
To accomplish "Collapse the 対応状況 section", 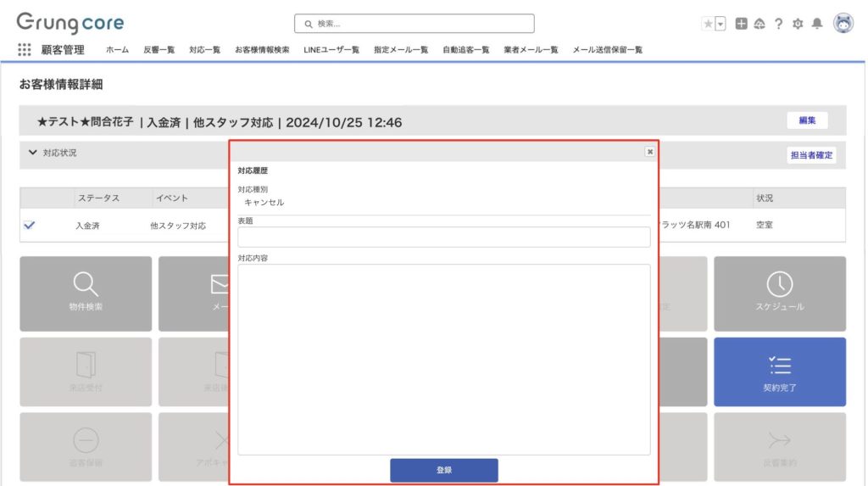I will pos(33,153).
